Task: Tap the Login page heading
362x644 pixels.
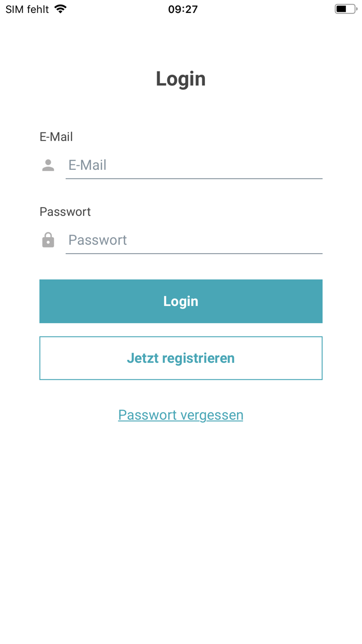Action: pyautogui.click(x=181, y=79)
